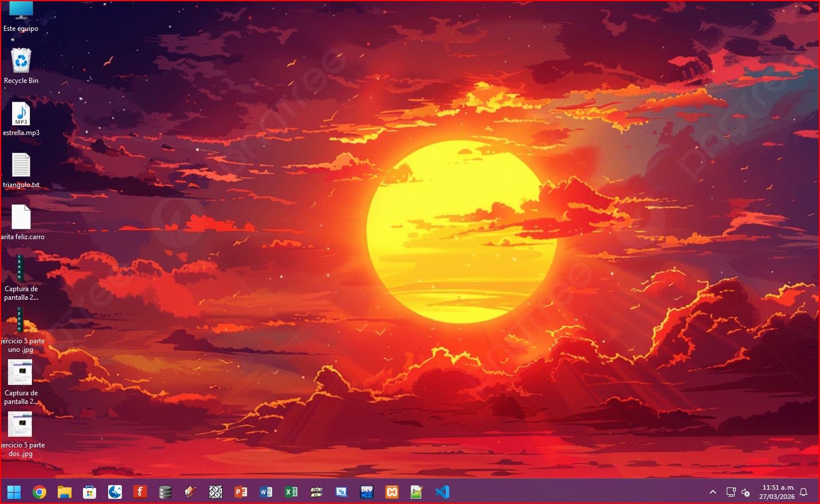Click the gray database cylinder taskbar icon

tap(165, 492)
